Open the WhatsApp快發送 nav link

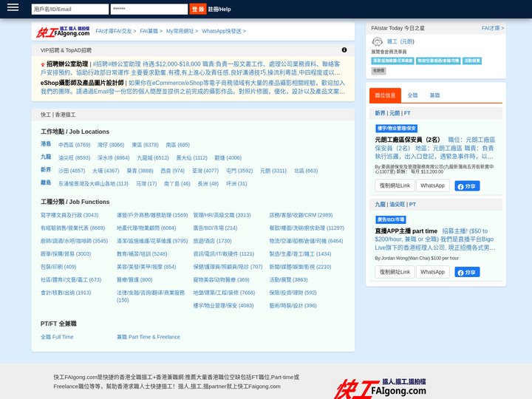coord(224,31)
